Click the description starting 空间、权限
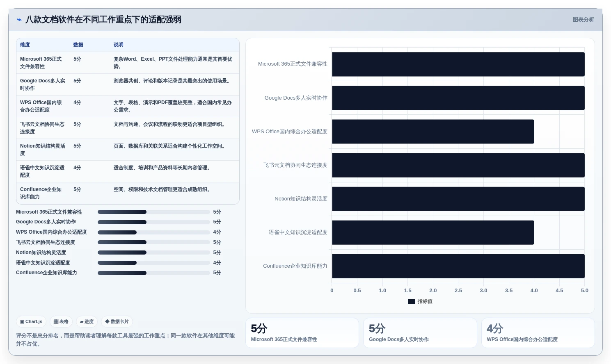The height and width of the screenshot is (364, 611). coord(163,189)
